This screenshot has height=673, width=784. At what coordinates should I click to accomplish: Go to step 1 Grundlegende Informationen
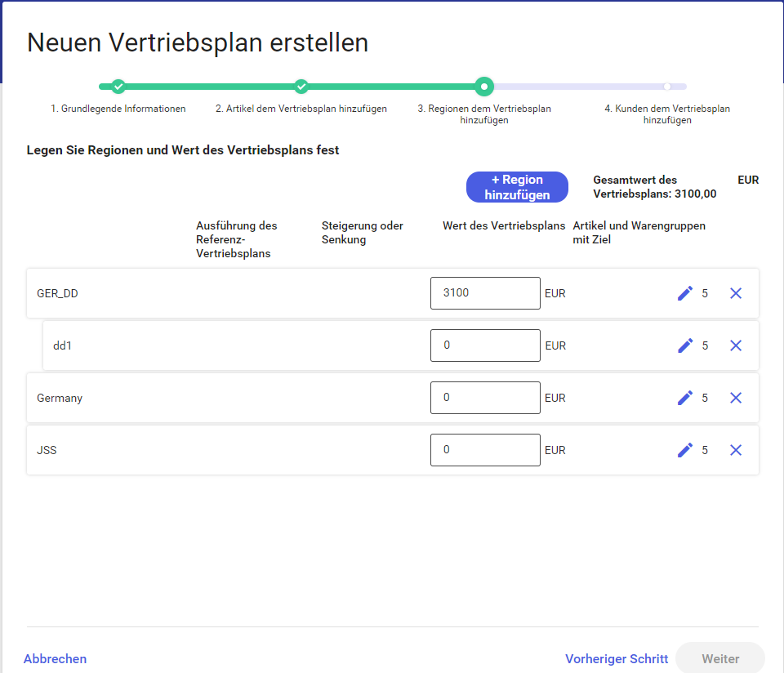click(x=118, y=87)
